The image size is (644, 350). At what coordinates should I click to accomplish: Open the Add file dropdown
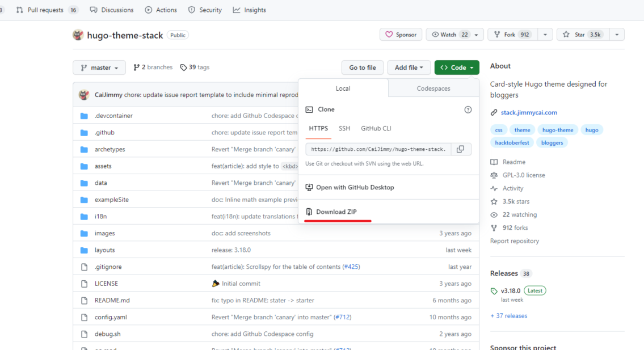[409, 68]
